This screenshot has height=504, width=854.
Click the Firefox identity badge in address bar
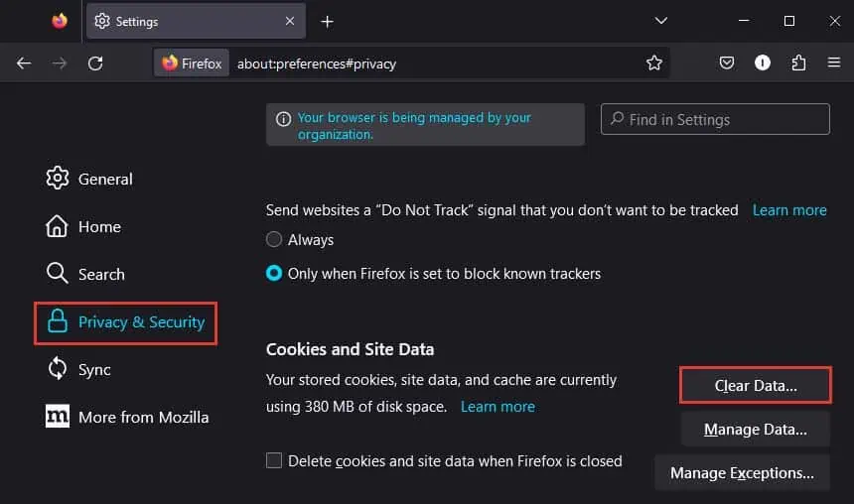[x=192, y=63]
